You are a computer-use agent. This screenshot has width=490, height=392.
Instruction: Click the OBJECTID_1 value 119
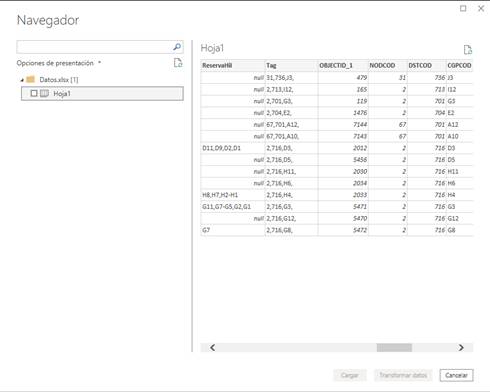(x=362, y=101)
